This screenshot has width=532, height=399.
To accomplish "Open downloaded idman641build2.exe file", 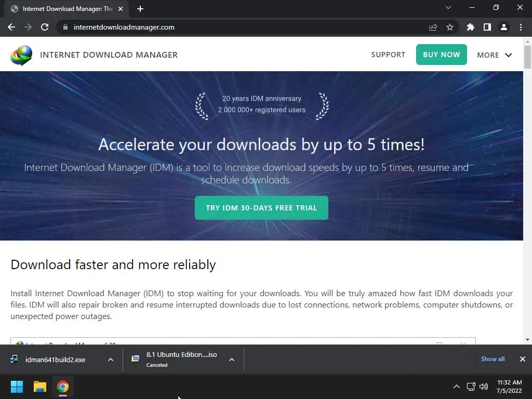I will coord(55,360).
